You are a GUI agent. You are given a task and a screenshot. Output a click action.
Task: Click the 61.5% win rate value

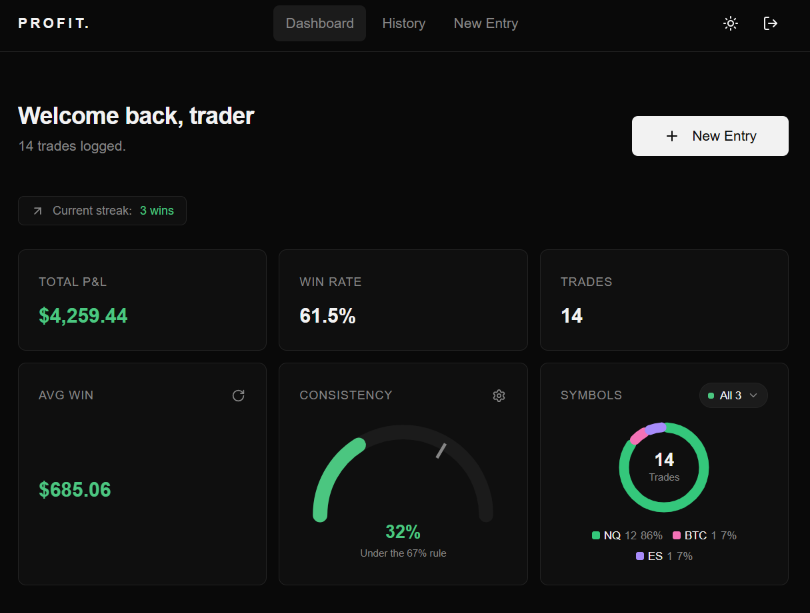pos(328,316)
